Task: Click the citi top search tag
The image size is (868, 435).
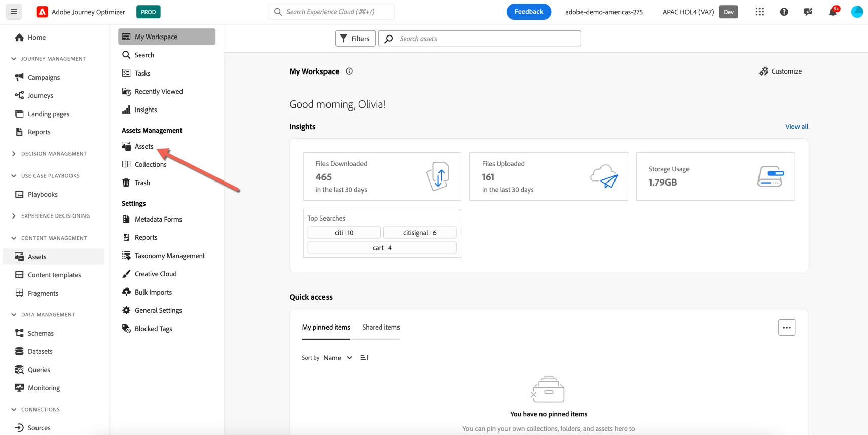Action: coord(344,233)
